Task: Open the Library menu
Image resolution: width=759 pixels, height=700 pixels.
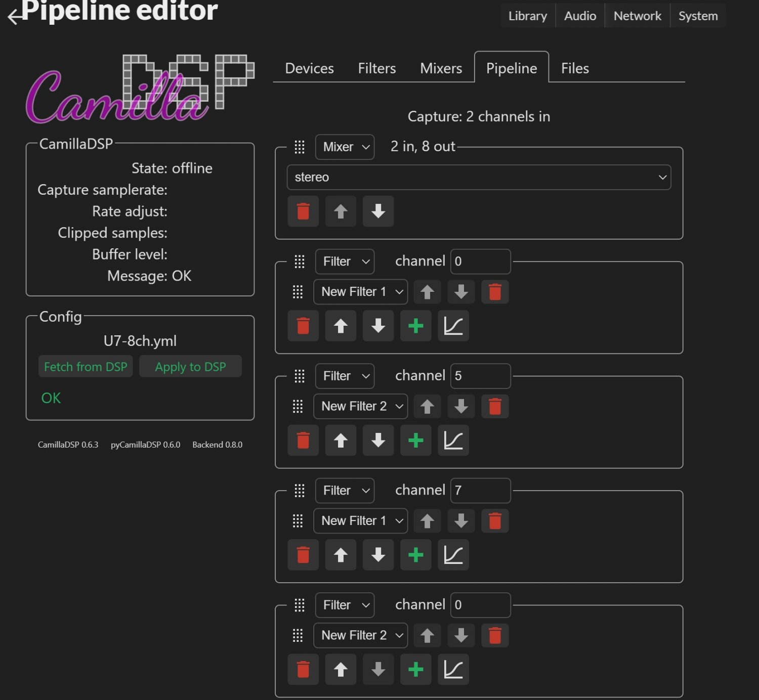Action: (528, 16)
